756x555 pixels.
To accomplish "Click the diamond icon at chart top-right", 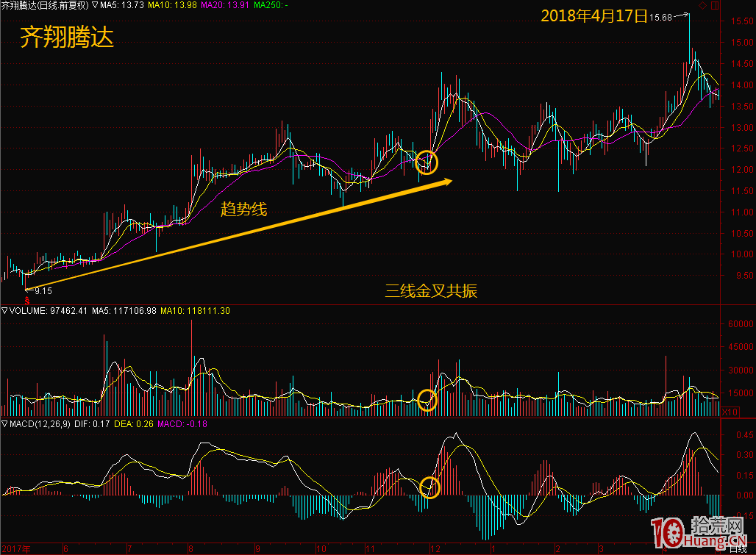I will [702, 6].
